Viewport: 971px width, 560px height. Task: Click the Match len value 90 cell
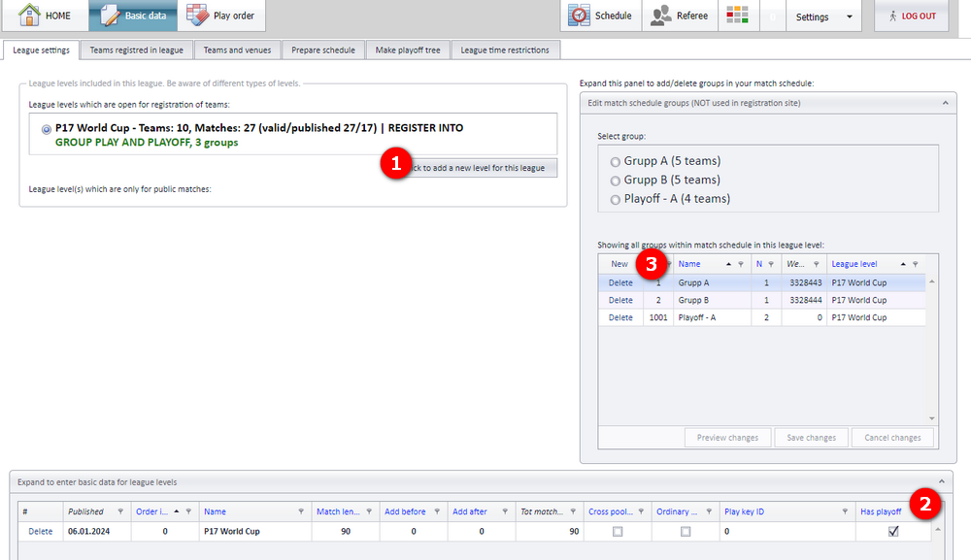[x=346, y=532]
